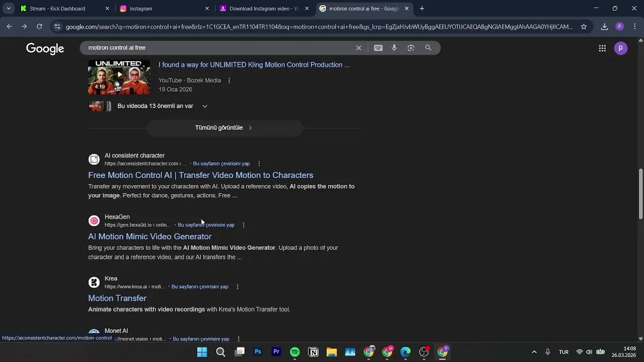Open the tab search dropdown arrow
Image resolution: width=644 pixels, height=362 pixels.
[x=9, y=9]
